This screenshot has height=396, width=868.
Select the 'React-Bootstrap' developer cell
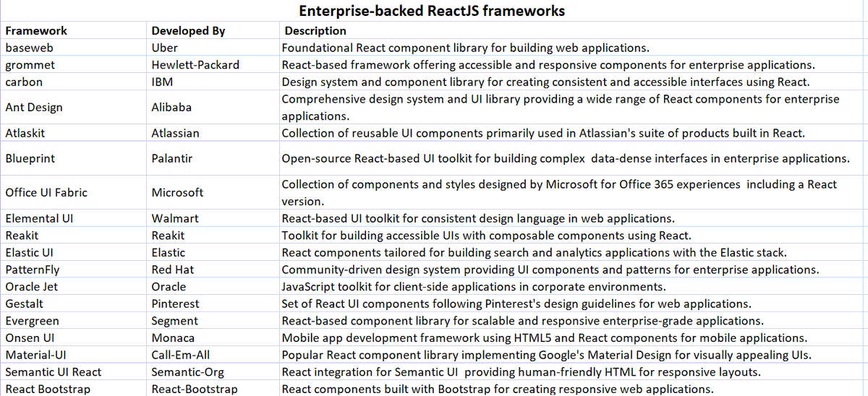[x=213, y=389]
